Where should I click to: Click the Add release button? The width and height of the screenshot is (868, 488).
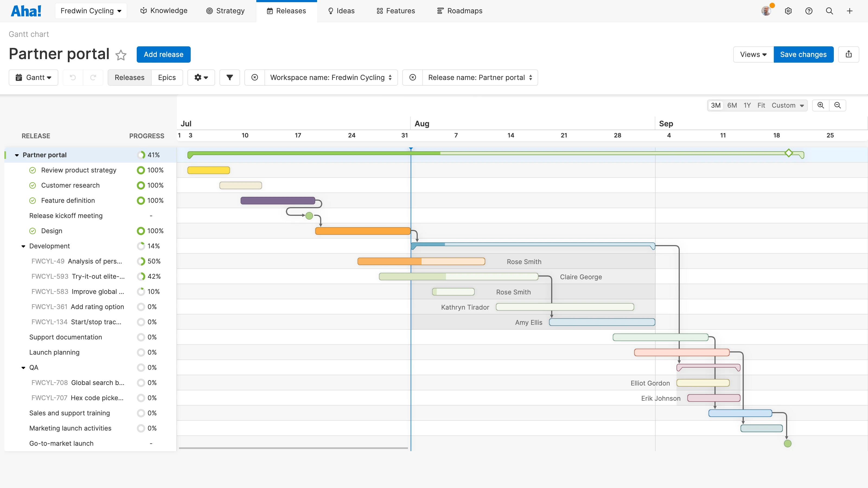click(x=163, y=54)
